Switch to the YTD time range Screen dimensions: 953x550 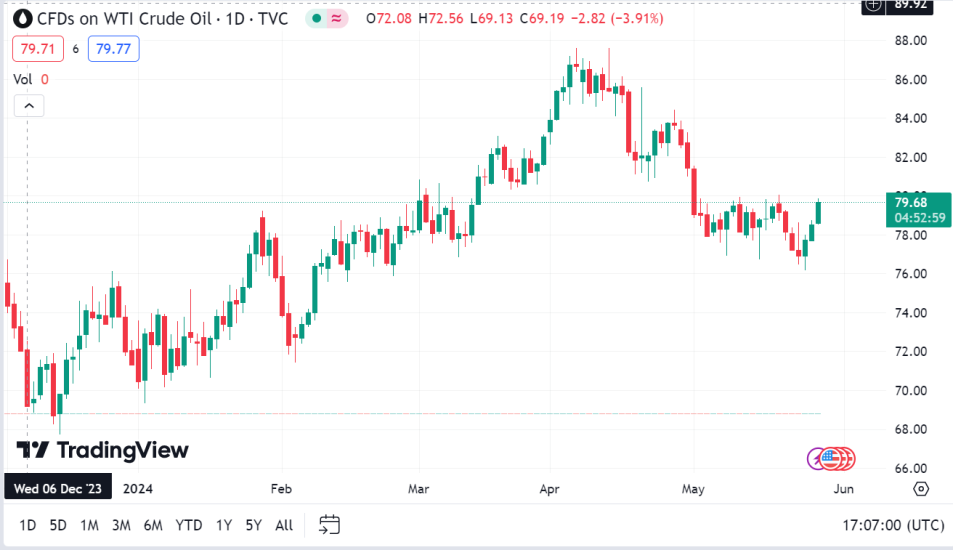tap(189, 524)
